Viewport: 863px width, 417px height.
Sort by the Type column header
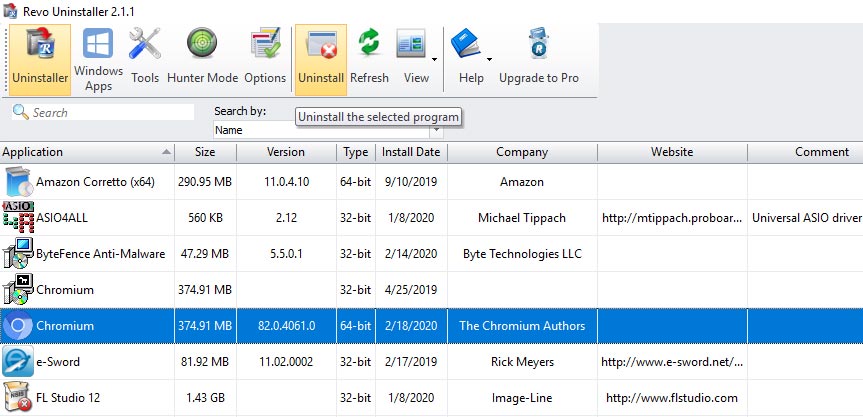click(356, 152)
